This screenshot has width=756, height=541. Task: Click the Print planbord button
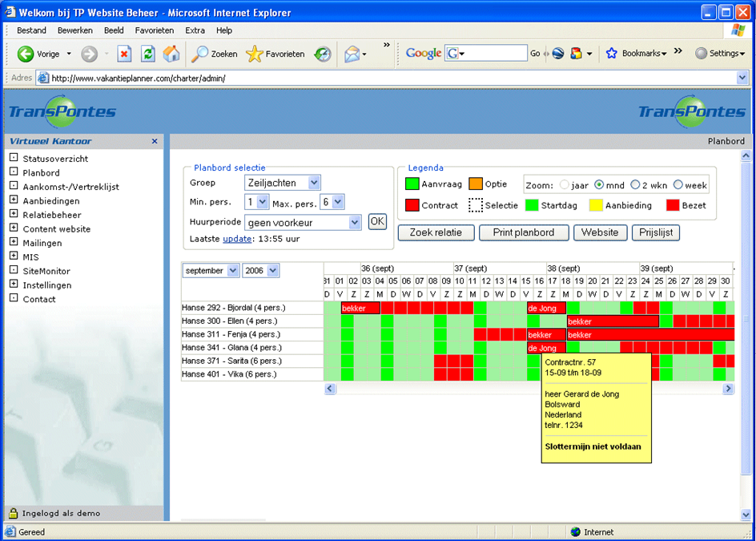click(x=524, y=232)
